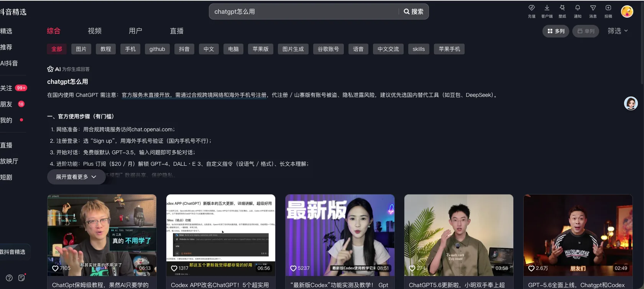Open the feedback note icon in sidebar
Viewport: 644px width, 289px height.
(x=22, y=278)
